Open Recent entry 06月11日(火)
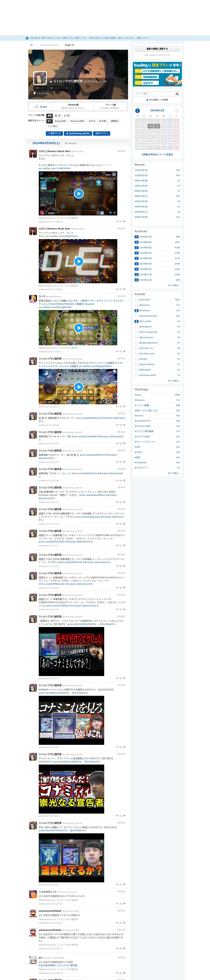The image size is (210, 980). click(141, 196)
